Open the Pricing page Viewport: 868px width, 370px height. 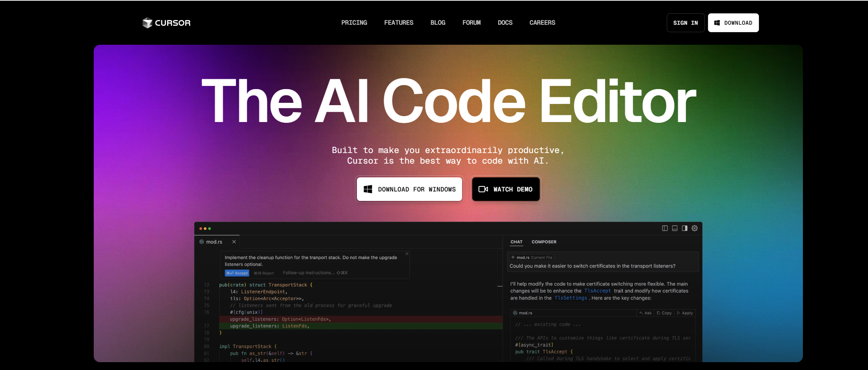(354, 23)
